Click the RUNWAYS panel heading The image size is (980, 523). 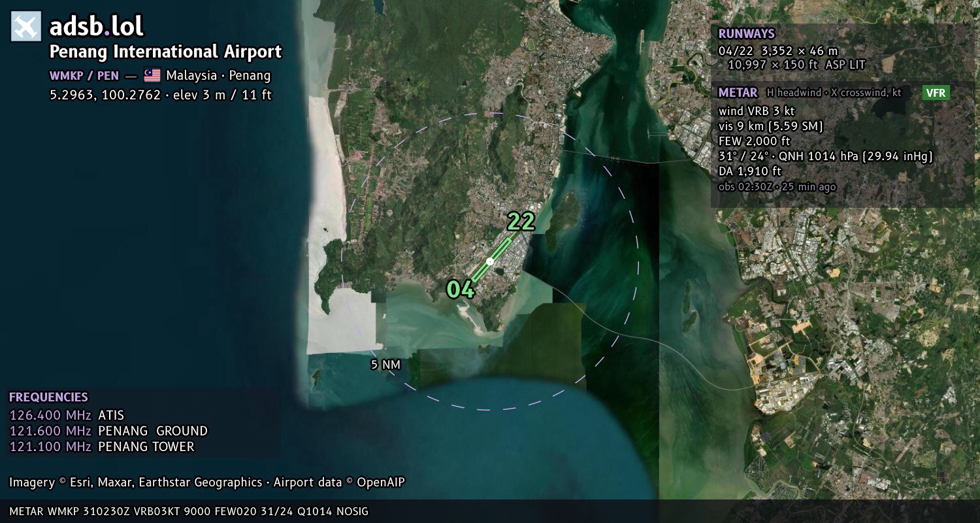(x=746, y=34)
